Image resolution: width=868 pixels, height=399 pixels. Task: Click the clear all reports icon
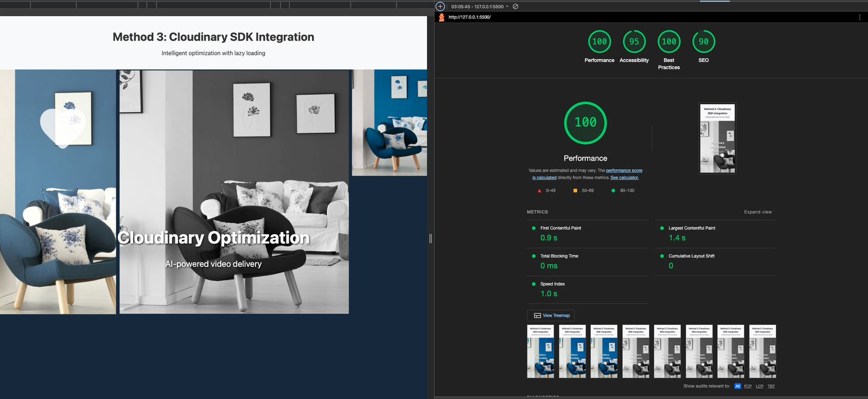point(515,7)
